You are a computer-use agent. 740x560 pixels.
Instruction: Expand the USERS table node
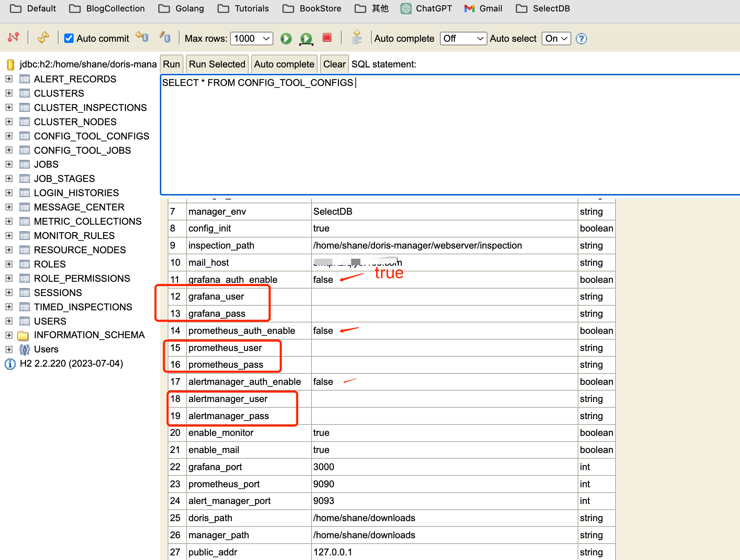[x=9, y=321]
